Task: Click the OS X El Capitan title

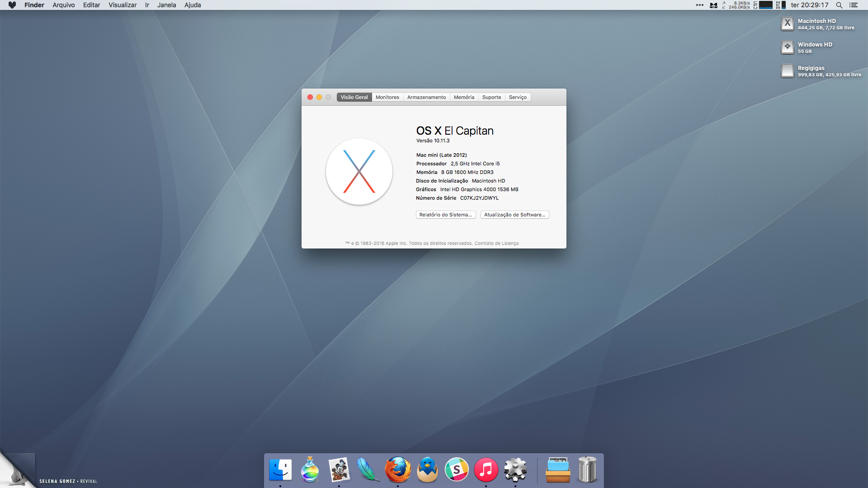Action: [455, 131]
